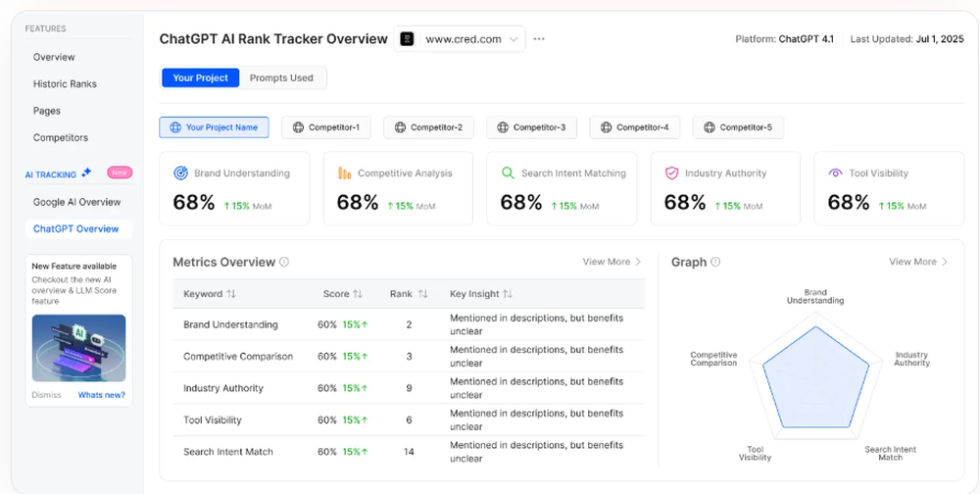Switch to the Prompts Used tab
Screen dimensions: 980x494
coord(281,78)
